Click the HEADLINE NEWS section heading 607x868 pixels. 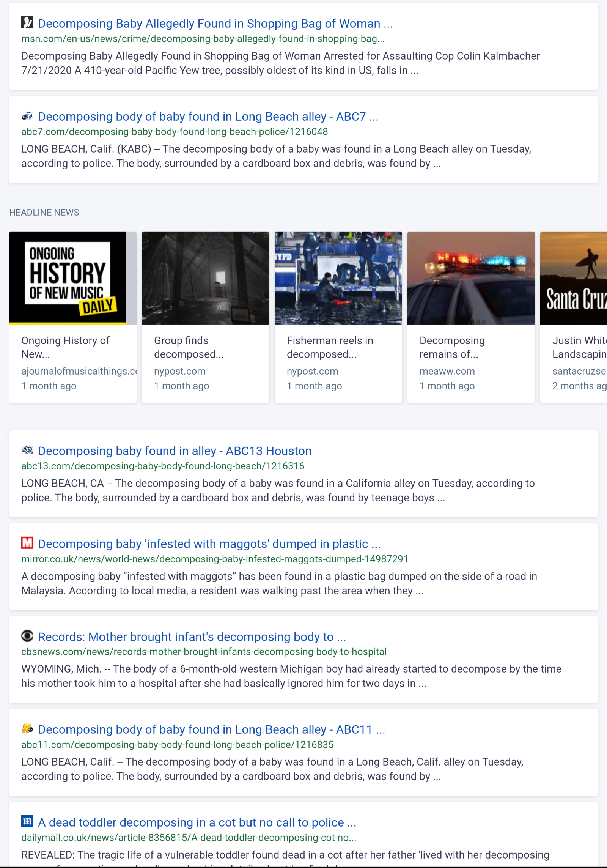(x=44, y=213)
